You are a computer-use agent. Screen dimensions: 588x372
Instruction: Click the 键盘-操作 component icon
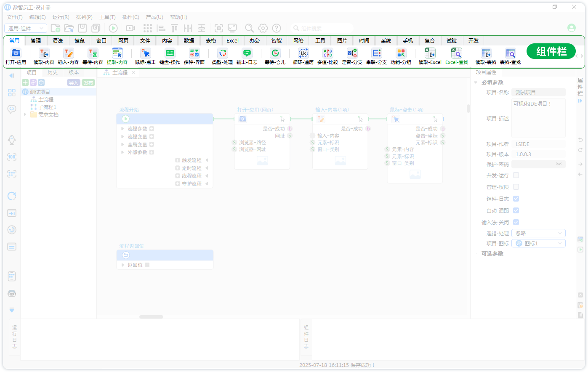point(170,53)
